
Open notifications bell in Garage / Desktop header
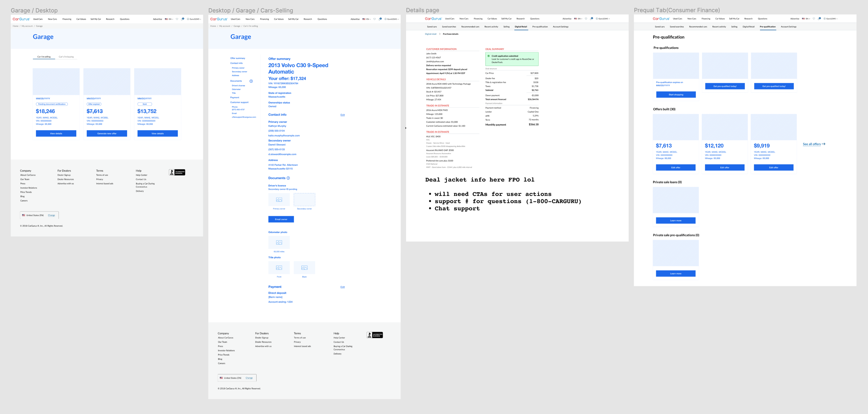coord(182,19)
